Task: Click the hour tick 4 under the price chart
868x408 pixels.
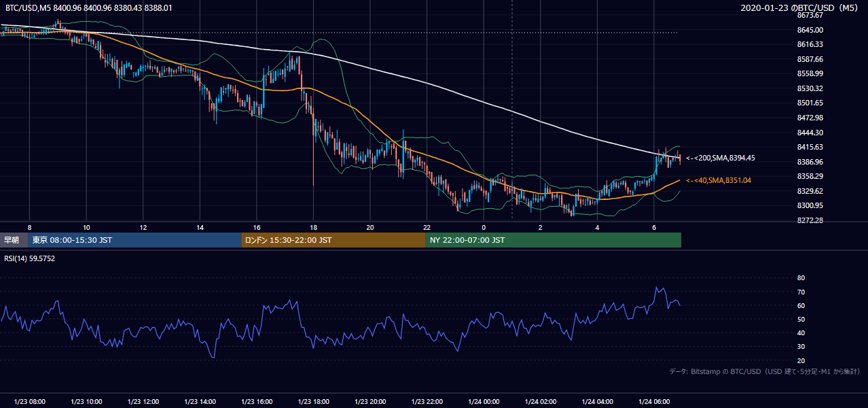Action: (597, 227)
